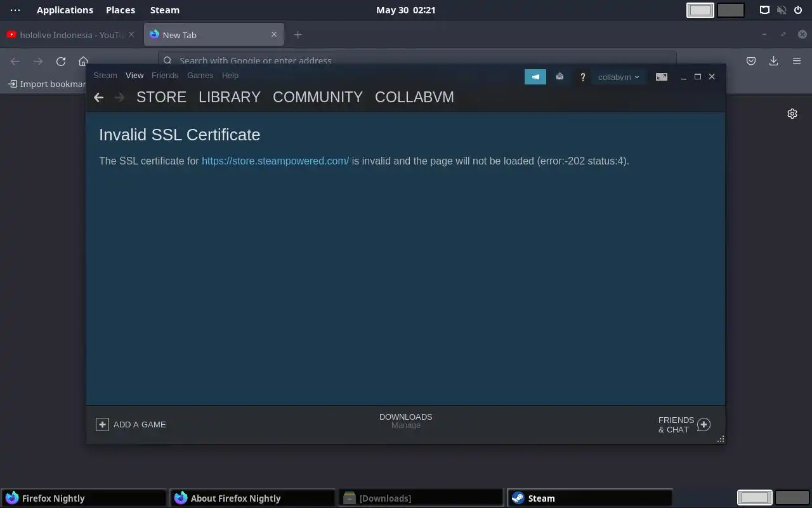This screenshot has height=508, width=812.
Task: Focus Firefox address bar
Action: click(417, 60)
